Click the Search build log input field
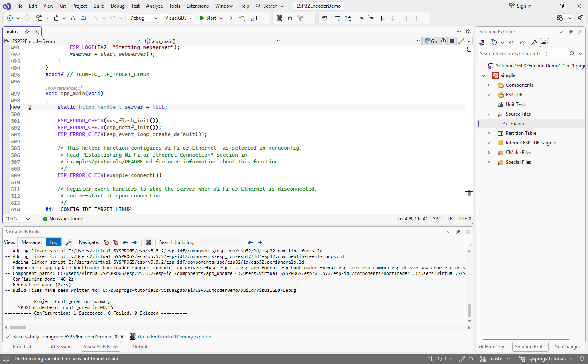This screenshot has height=364, width=588. [221, 242]
